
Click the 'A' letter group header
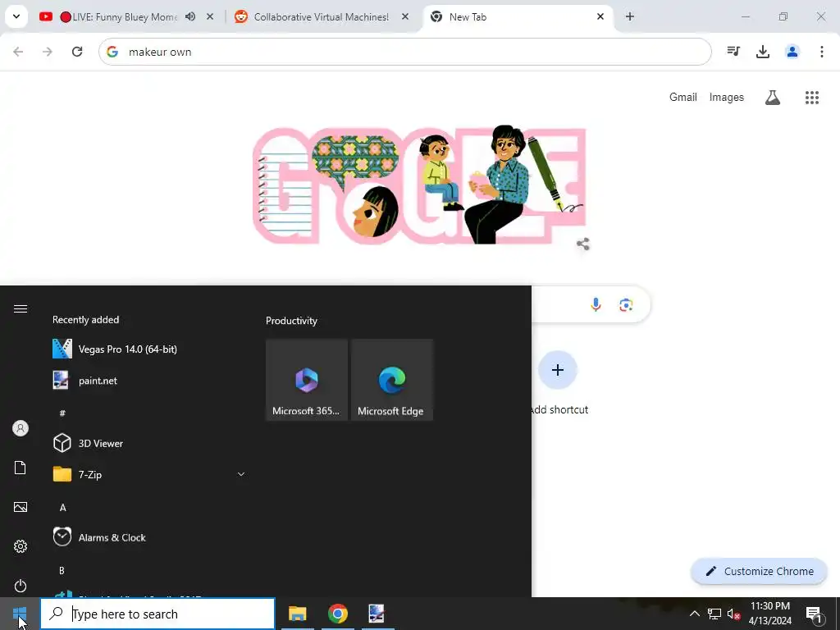(x=62, y=507)
